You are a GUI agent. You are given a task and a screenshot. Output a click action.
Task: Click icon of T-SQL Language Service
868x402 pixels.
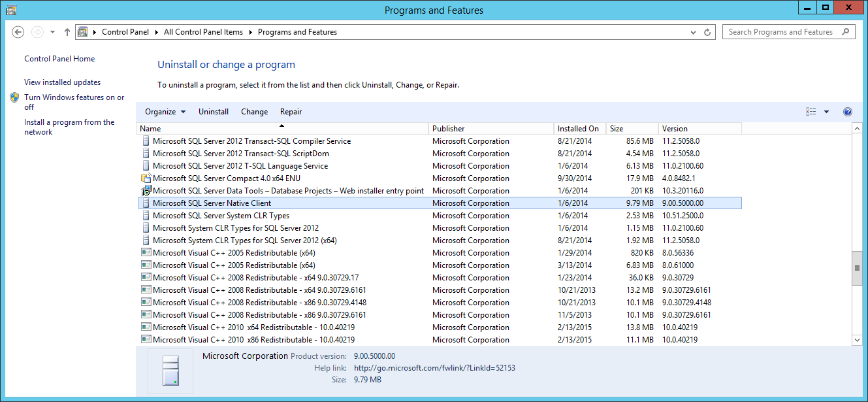(146, 166)
